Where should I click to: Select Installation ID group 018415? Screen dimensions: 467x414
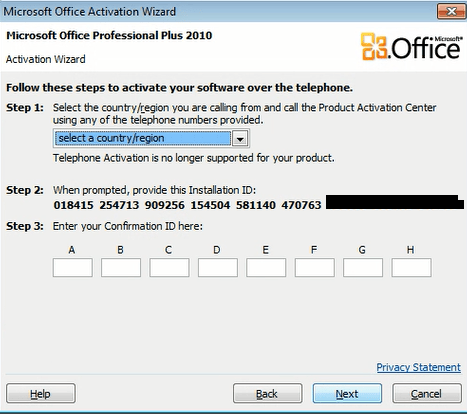73,205
